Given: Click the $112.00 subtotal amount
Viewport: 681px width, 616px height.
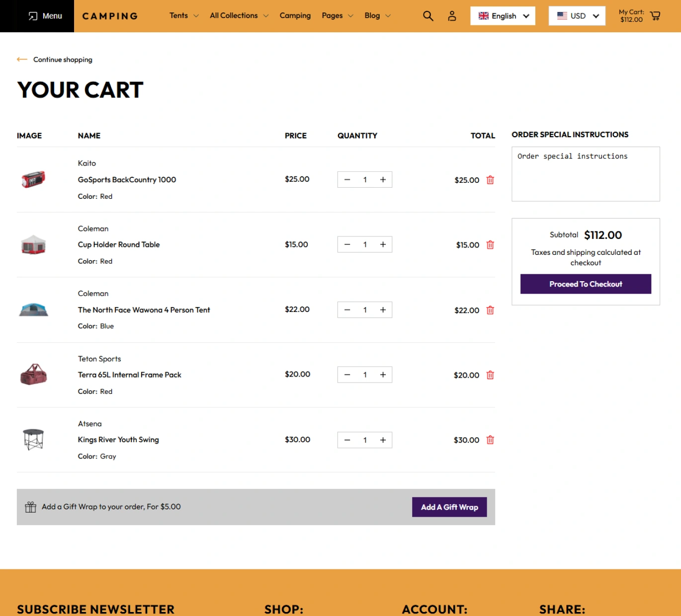Looking at the screenshot, I should pyautogui.click(x=603, y=235).
